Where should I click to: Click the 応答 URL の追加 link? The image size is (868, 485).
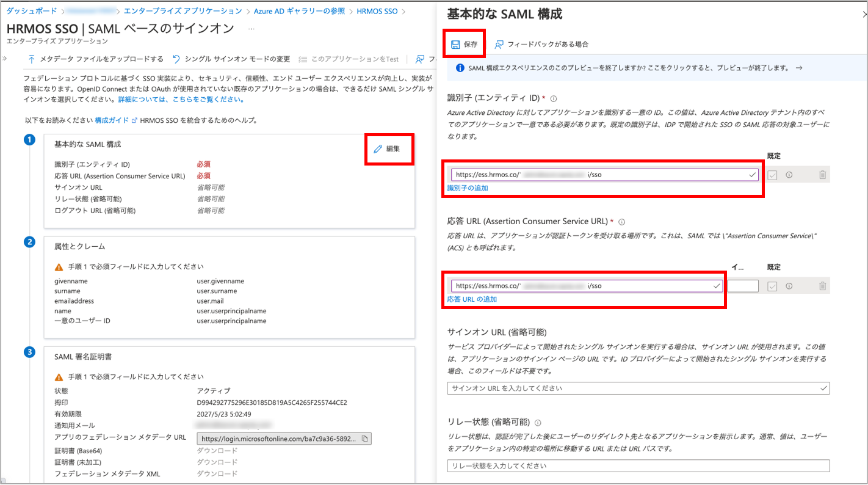(472, 299)
